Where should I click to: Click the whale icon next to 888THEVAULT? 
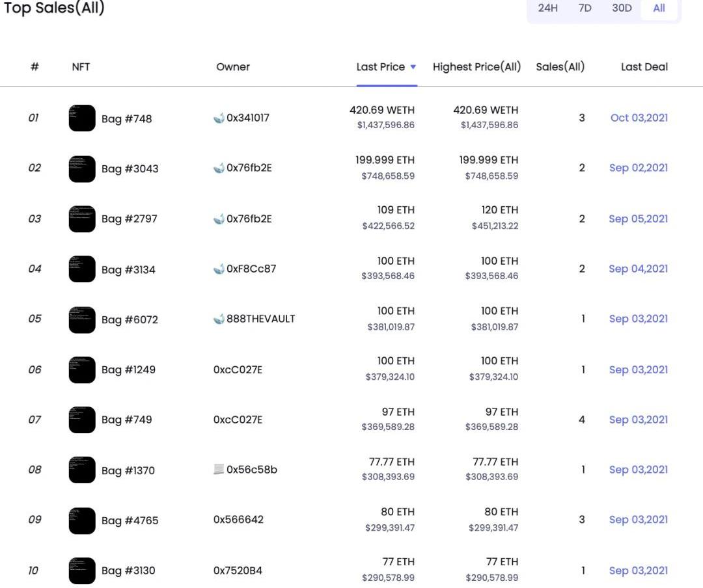[x=219, y=319]
